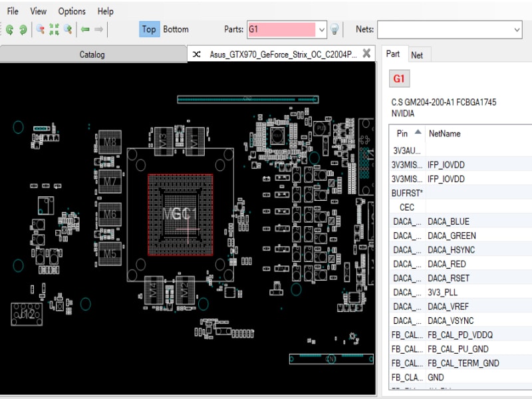
Task: Click memory chip M8 on the board
Action: (110, 142)
